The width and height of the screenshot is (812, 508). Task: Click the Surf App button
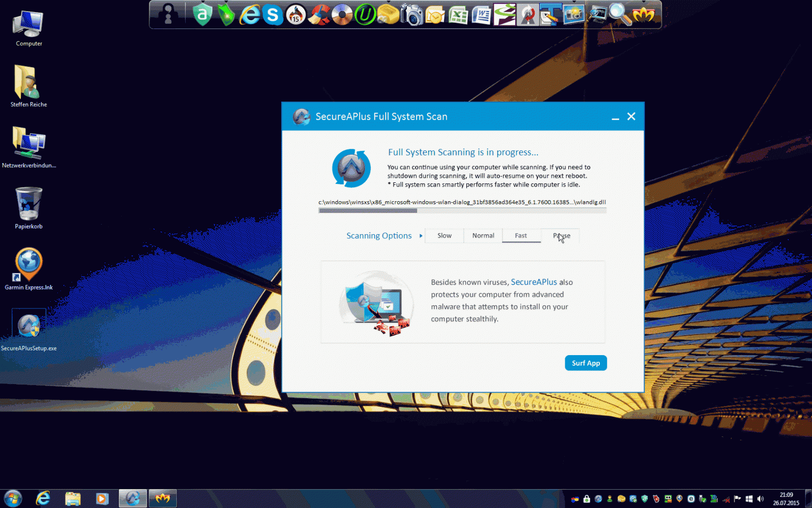click(x=586, y=363)
